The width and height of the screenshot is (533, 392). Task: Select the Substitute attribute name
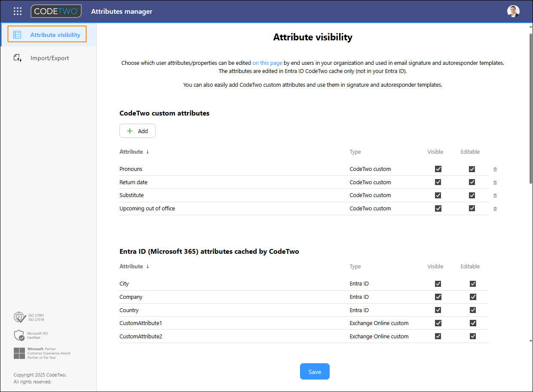pos(132,195)
